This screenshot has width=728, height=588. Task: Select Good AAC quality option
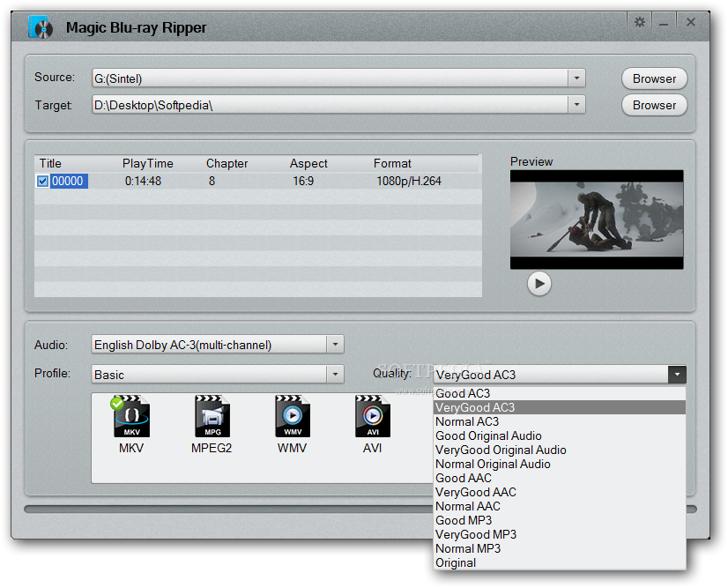coord(560,478)
